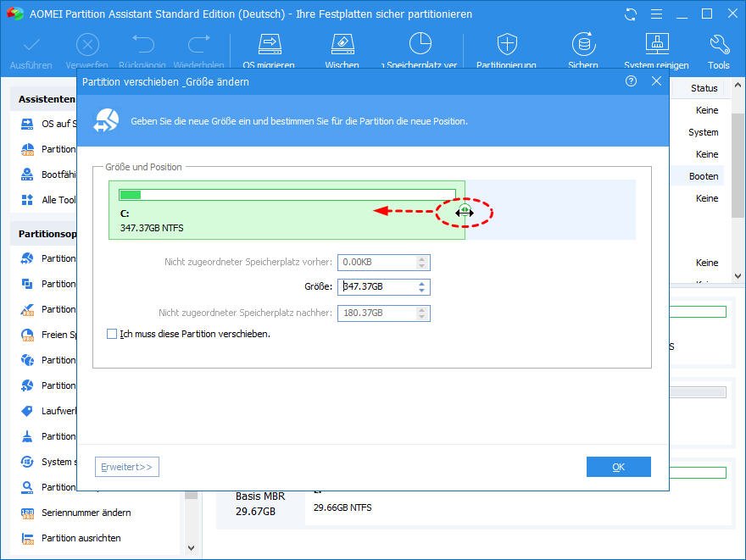The image size is (746, 560).
Task: Click the Bootfähiges Medium sidebar icon
Action: tap(27, 175)
